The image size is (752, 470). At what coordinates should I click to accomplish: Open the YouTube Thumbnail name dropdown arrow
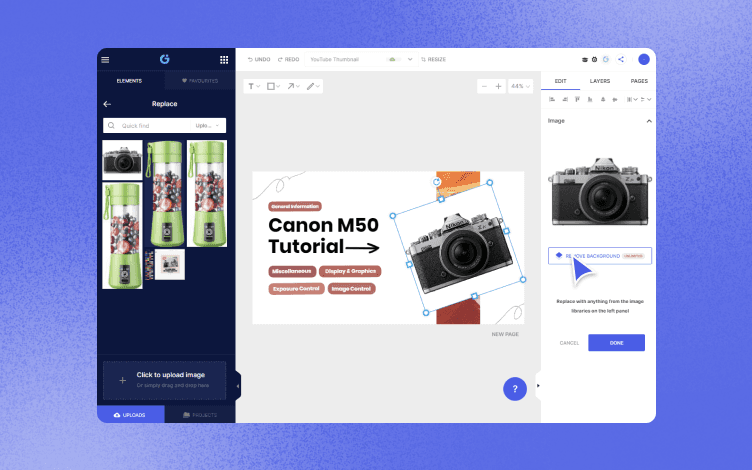coord(410,59)
